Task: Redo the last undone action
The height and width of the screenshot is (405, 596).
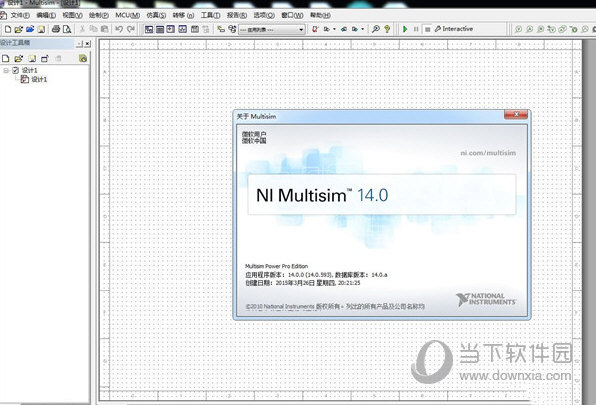Action: pos(131,29)
